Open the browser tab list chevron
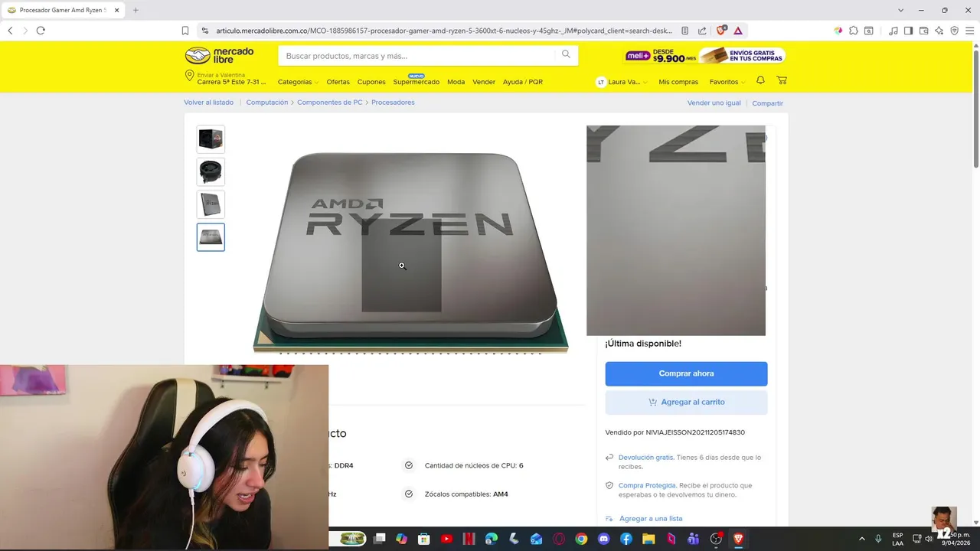Viewport: 980px width, 551px height. [901, 10]
